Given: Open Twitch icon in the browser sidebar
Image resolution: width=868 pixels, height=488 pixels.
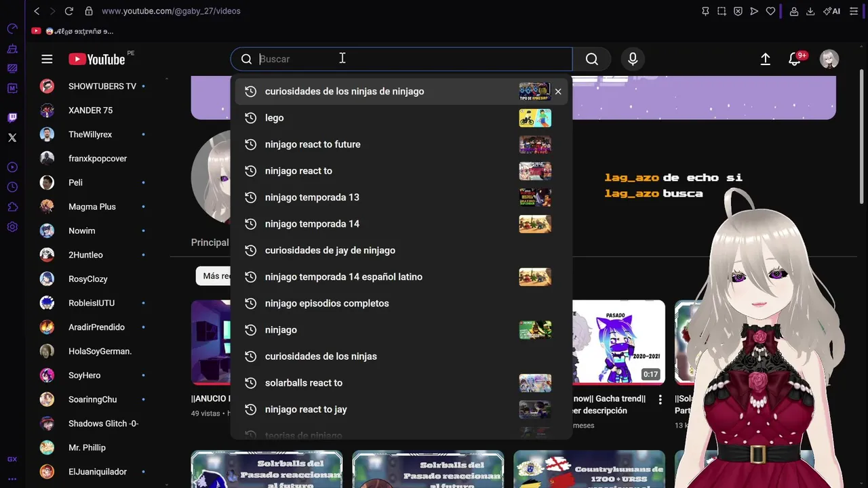Looking at the screenshot, I should (x=12, y=117).
